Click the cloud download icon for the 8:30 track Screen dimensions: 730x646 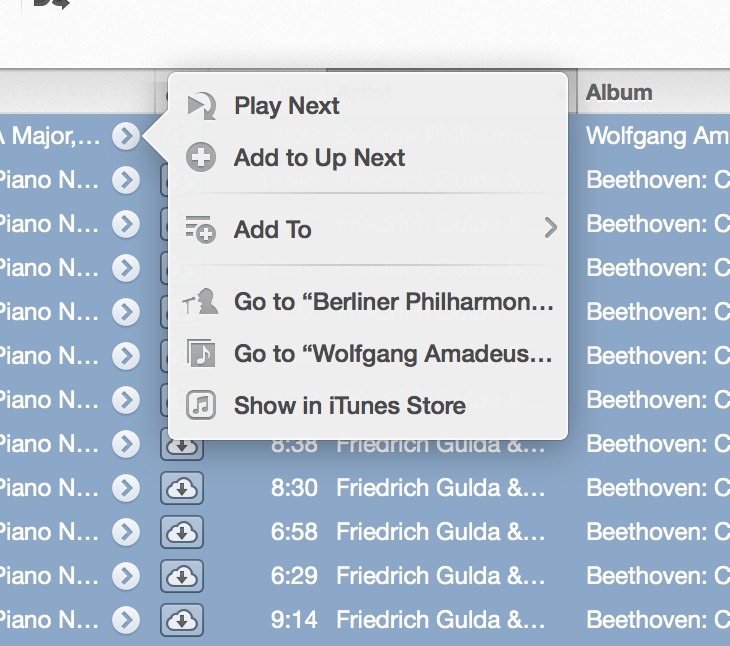pos(182,488)
